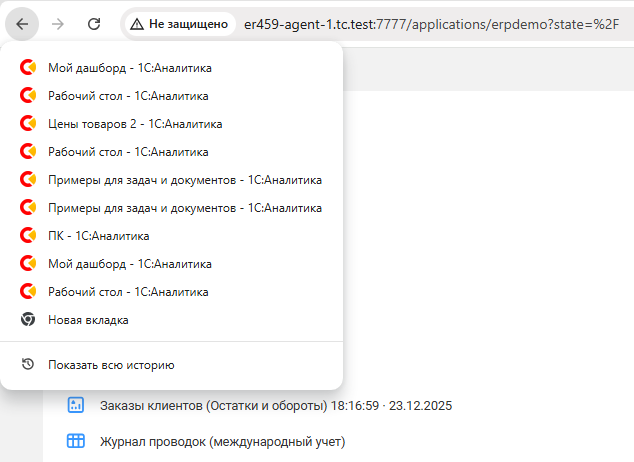Image resolution: width=634 pixels, height=462 pixels.
Task: Click the browser back arrow button
Action: click(x=23, y=22)
